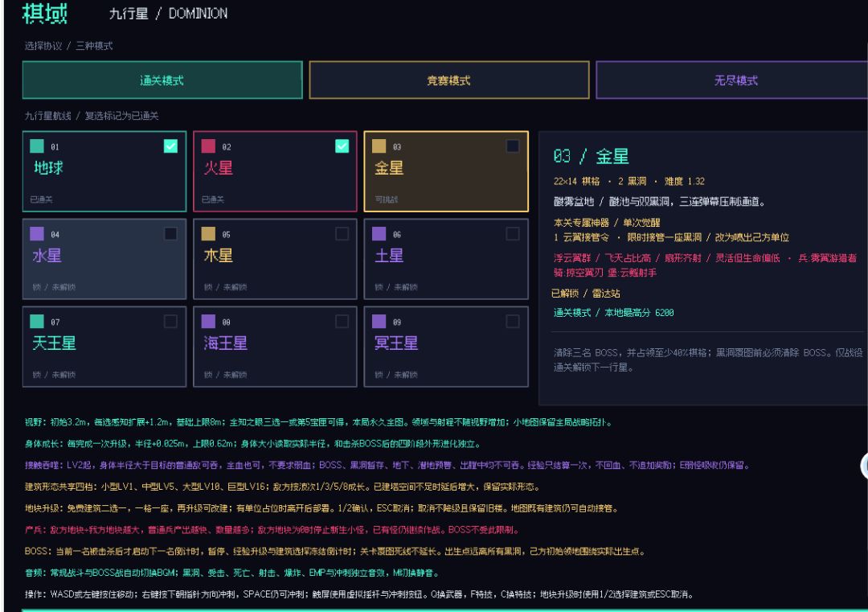Tick the checkbox on the 水星 card
Screen dimensions: 868x612
[x=170, y=234]
